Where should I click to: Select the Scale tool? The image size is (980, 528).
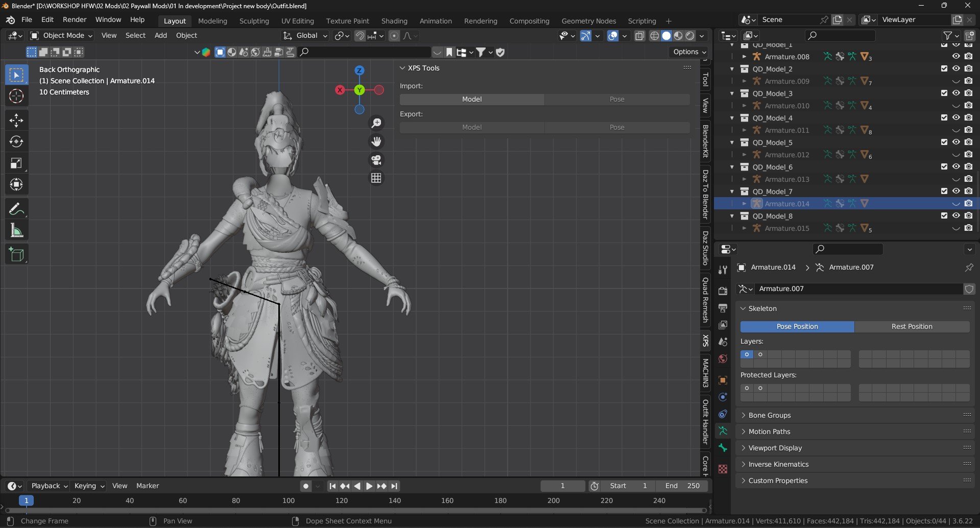point(16,163)
